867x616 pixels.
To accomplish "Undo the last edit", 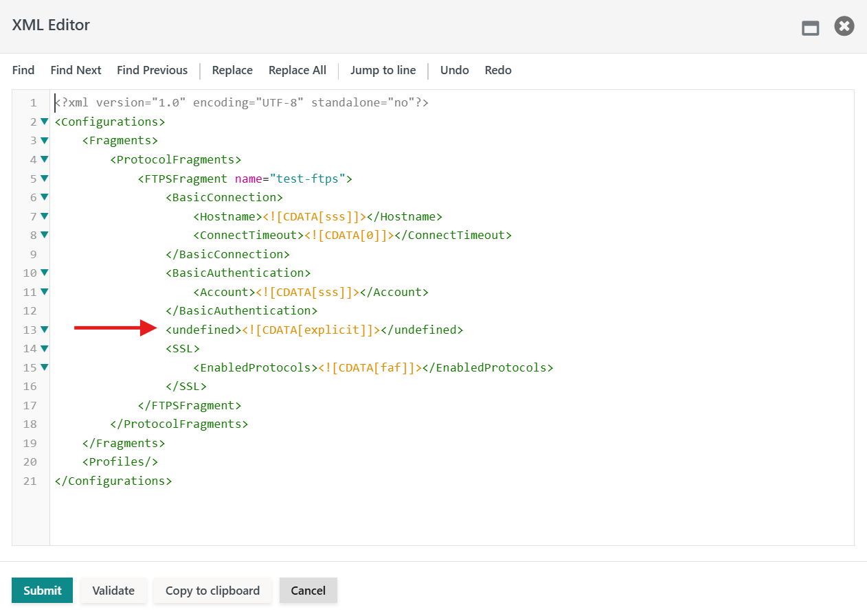I will pos(454,70).
